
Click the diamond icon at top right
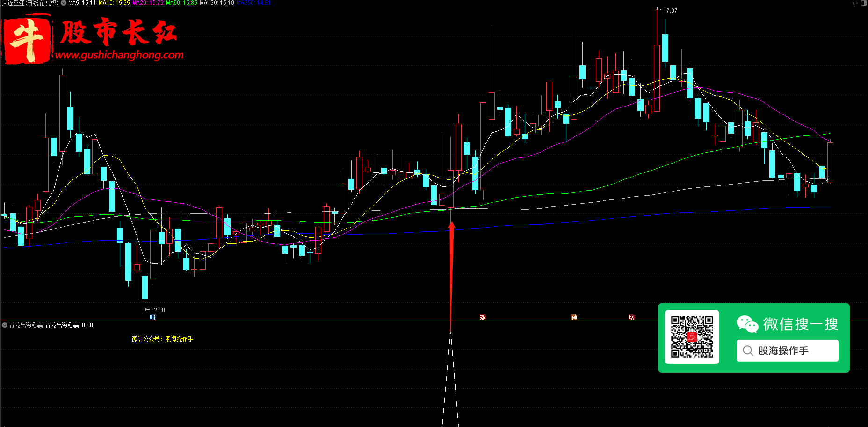pos(855,3)
